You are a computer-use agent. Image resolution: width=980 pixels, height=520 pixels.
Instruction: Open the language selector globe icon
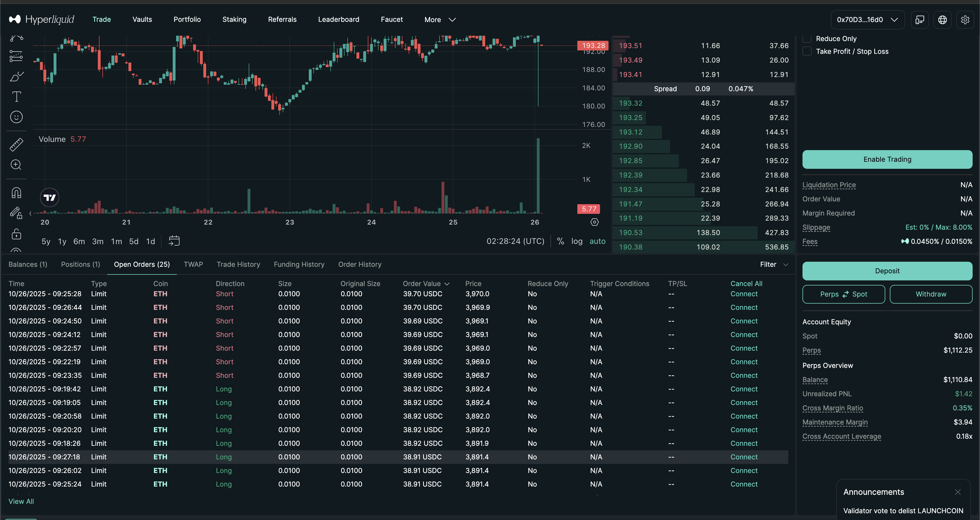pos(943,19)
